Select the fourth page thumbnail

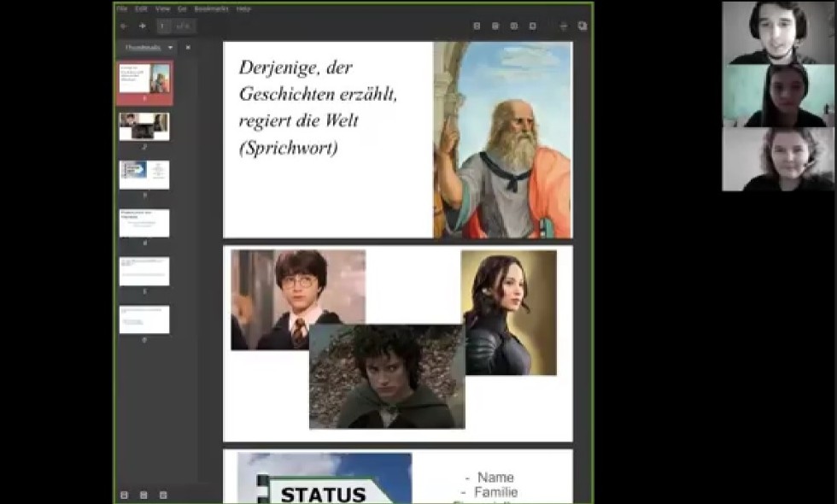143,223
